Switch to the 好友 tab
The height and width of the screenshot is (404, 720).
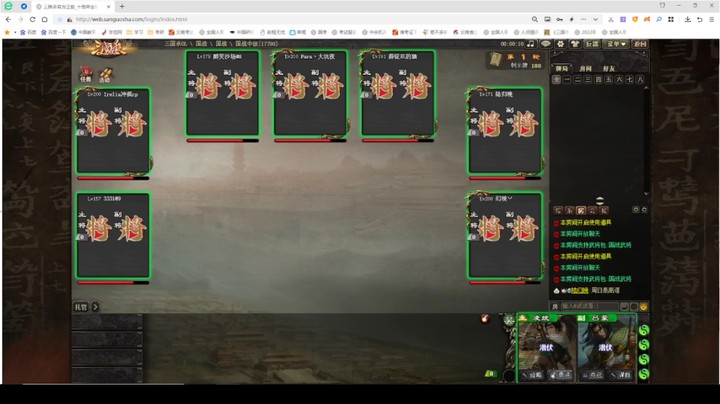coord(609,68)
